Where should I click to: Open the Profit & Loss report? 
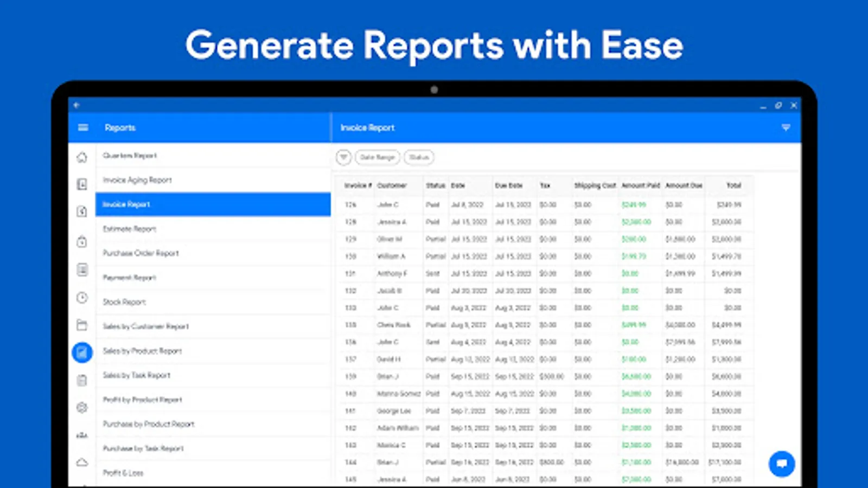tap(213, 473)
